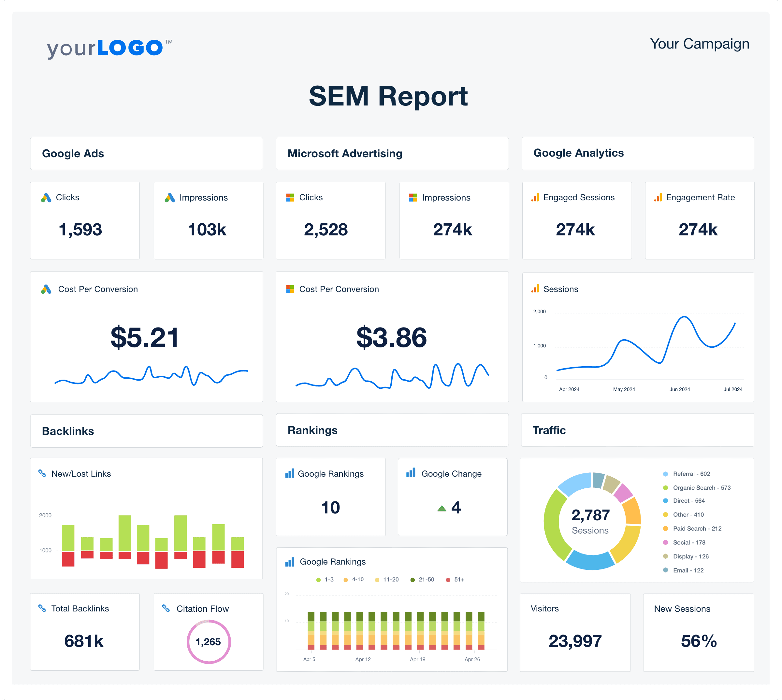Click the link icon beside Total Backlinks
Image resolution: width=782 pixels, height=700 pixels.
[x=42, y=609]
